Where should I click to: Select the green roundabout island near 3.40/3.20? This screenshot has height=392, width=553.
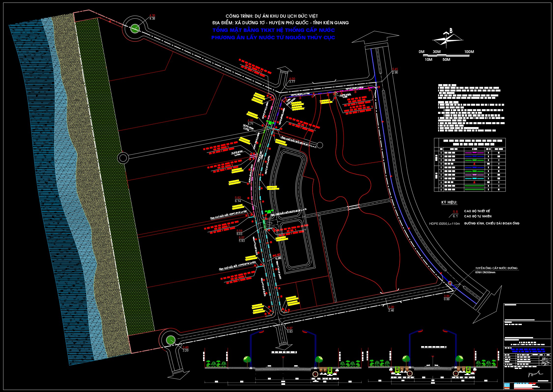(170, 340)
